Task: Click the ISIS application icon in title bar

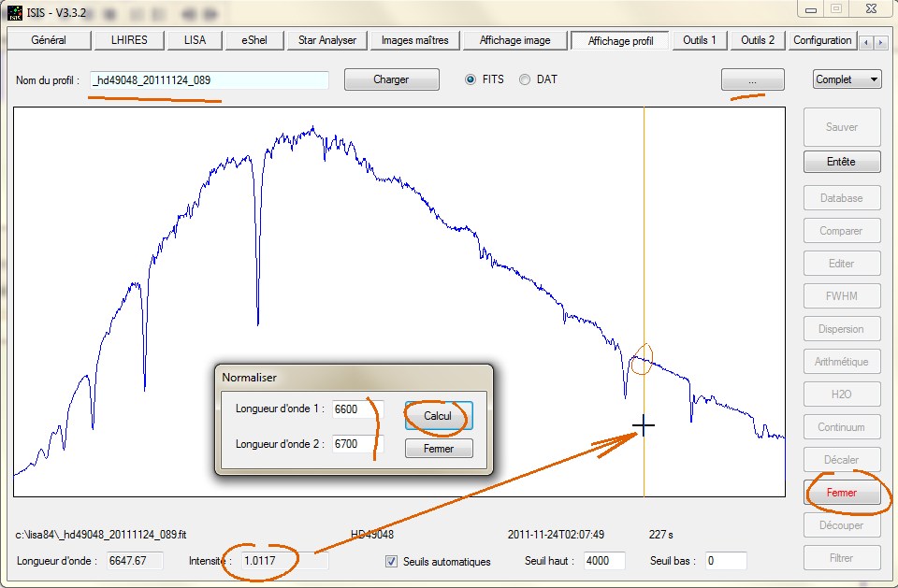Action: [x=16, y=10]
